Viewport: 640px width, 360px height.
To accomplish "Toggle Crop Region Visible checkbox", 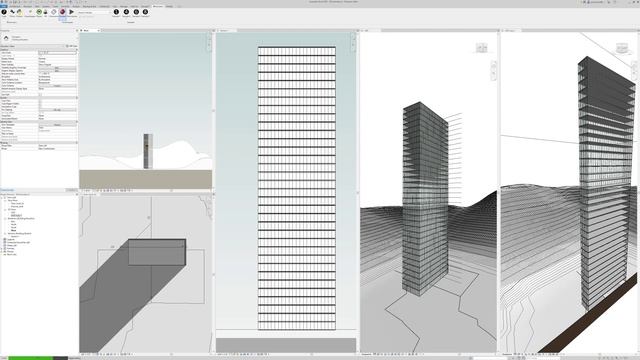I will coord(40,104).
